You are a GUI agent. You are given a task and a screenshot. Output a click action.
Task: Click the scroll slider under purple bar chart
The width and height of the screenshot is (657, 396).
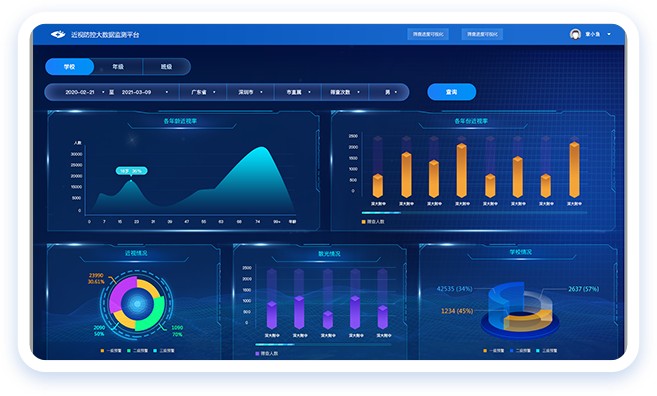click(274, 344)
